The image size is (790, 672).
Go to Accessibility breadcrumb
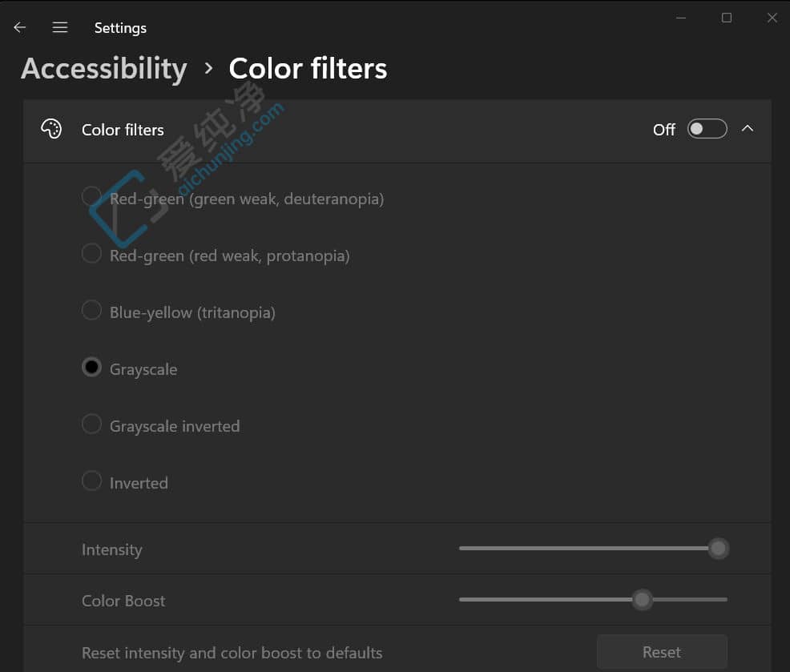(x=104, y=69)
